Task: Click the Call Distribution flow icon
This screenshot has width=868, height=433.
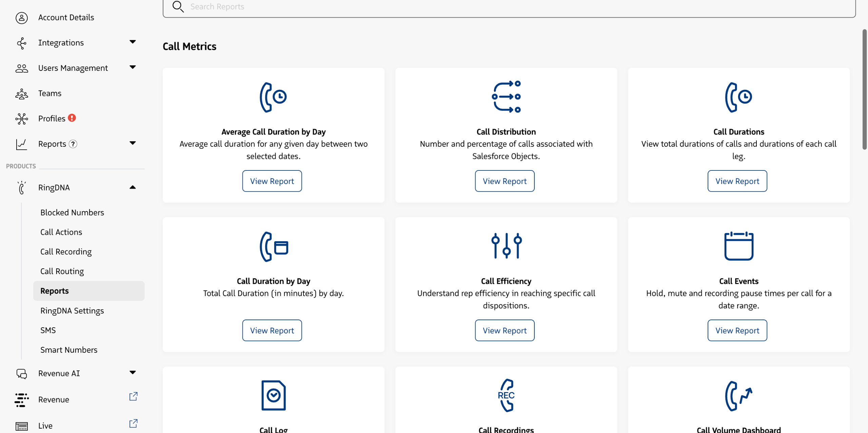Action: [x=506, y=97]
